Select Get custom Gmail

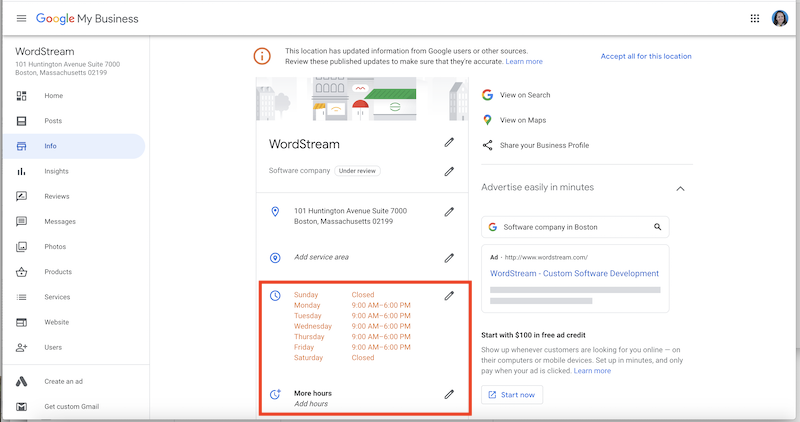[74, 407]
